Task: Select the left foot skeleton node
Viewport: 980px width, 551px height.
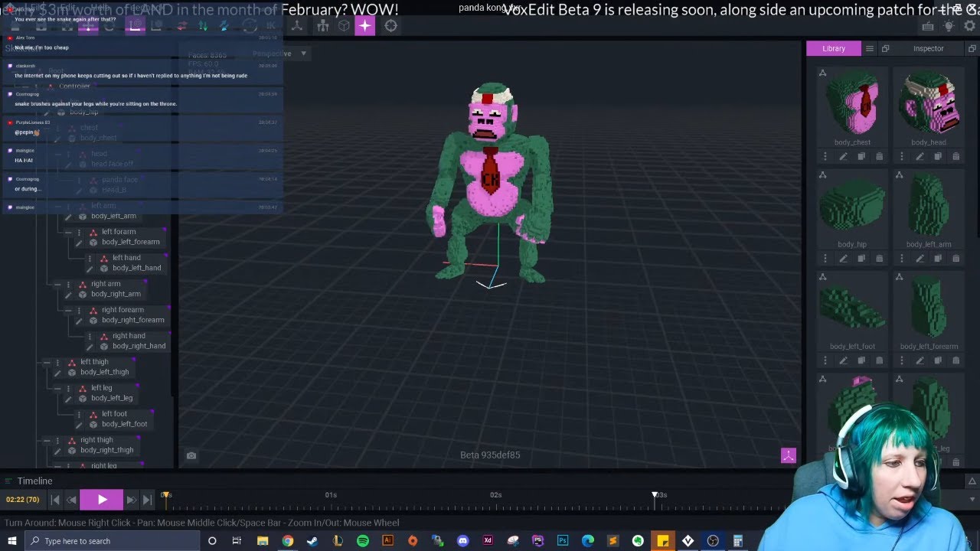Action: click(x=115, y=414)
